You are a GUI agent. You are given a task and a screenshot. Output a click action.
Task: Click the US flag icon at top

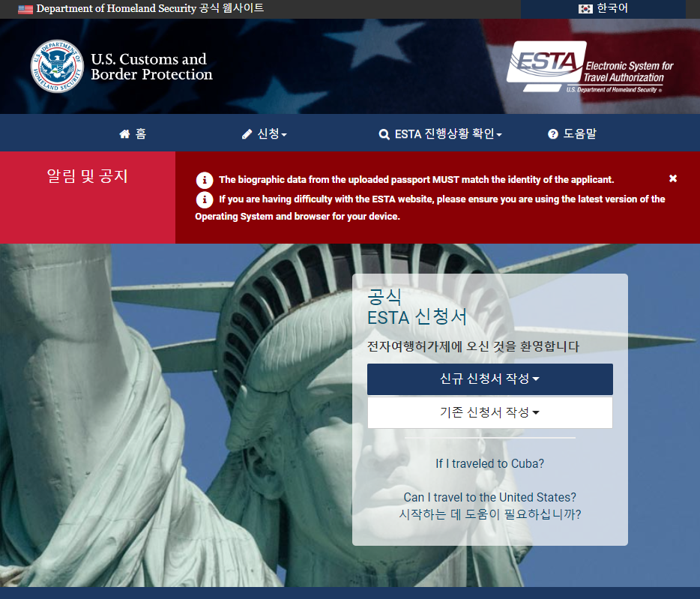[x=25, y=9]
